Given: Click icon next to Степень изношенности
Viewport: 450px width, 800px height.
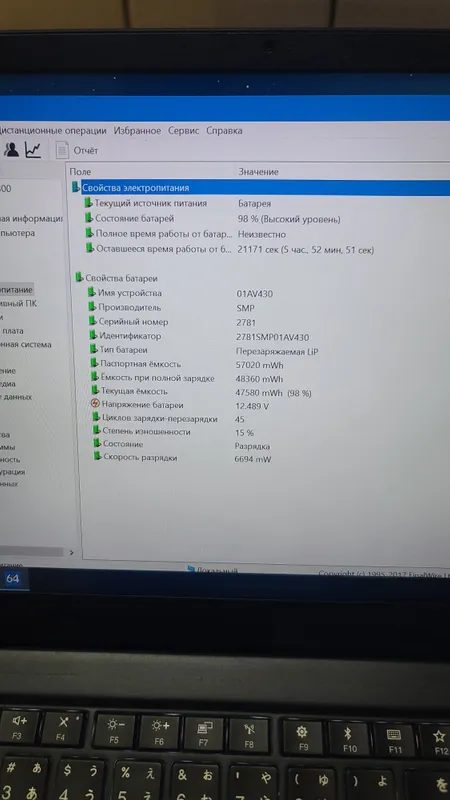Looking at the screenshot, I should 96,431.
